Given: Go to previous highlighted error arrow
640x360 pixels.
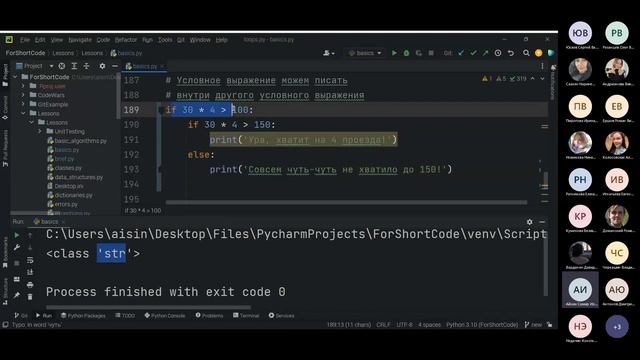Looking at the screenshot, I should [x=533, y=78].
